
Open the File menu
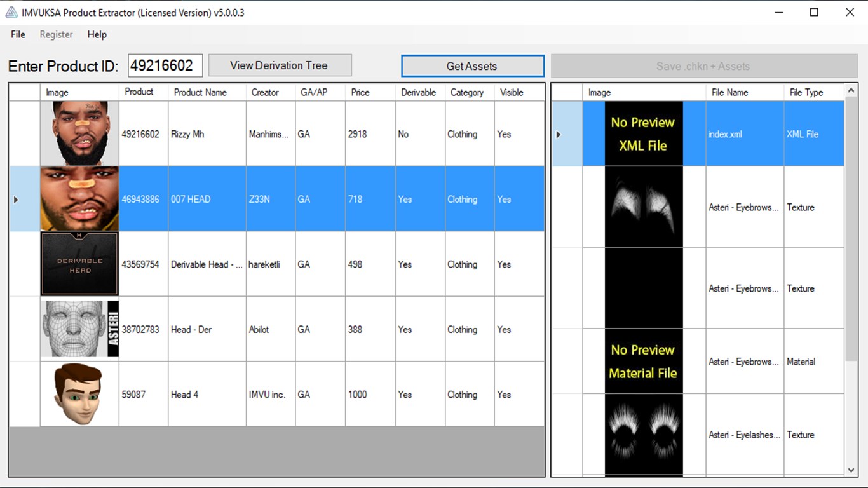[x=18, y=34]
